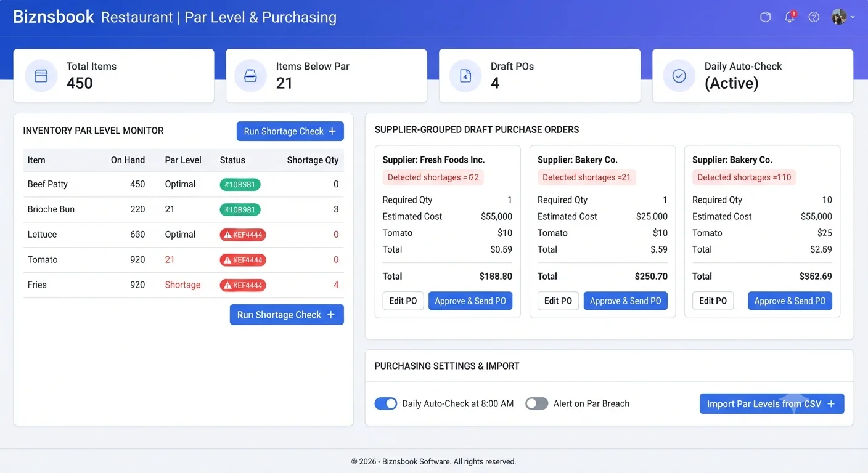Click the Total Items card icon
This screenshot has height=473, width=868.
[41, 76]
